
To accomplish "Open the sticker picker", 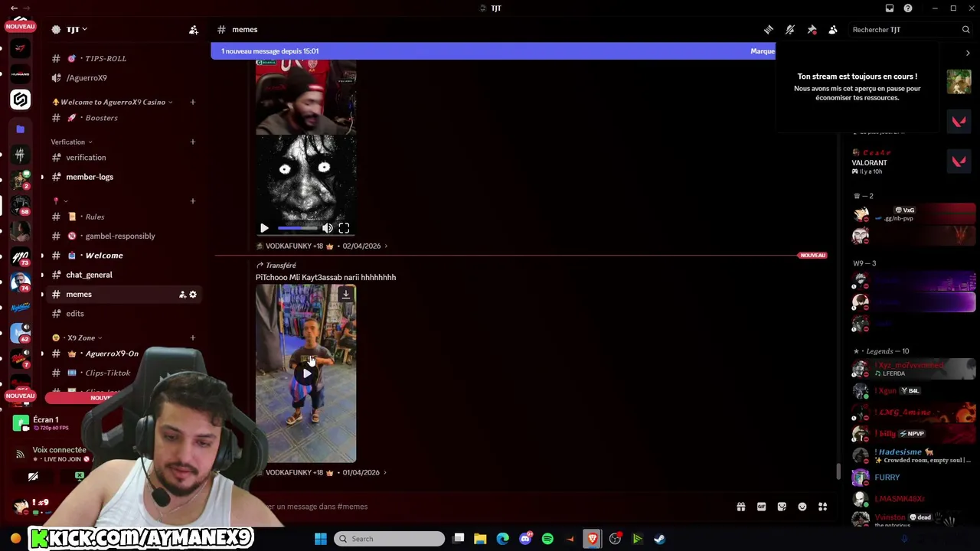I will pyautogui.click(x=782, y=507).
